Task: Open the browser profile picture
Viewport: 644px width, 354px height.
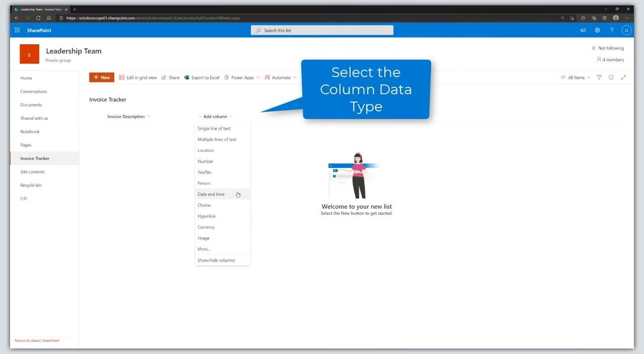Action: pyautogui.click(x=616, y=18)
